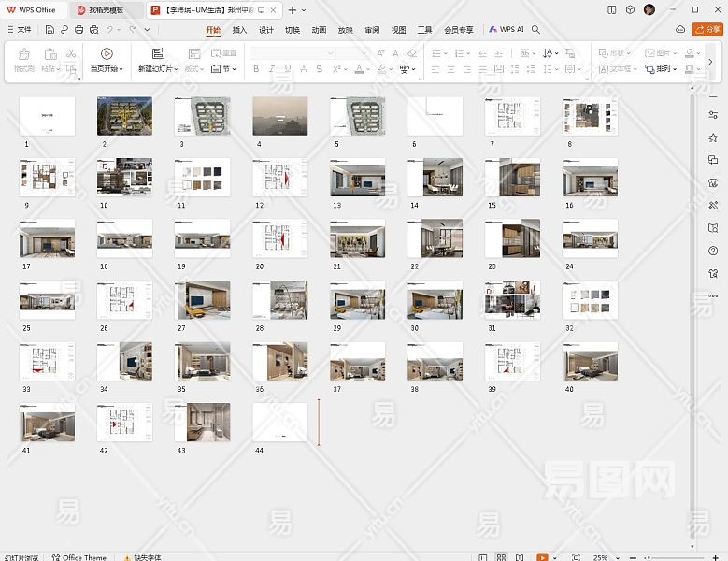Screen dimensions: 728x561
Task: Start slideshow from the orange status bar button
Action: (x=542, y=556)
